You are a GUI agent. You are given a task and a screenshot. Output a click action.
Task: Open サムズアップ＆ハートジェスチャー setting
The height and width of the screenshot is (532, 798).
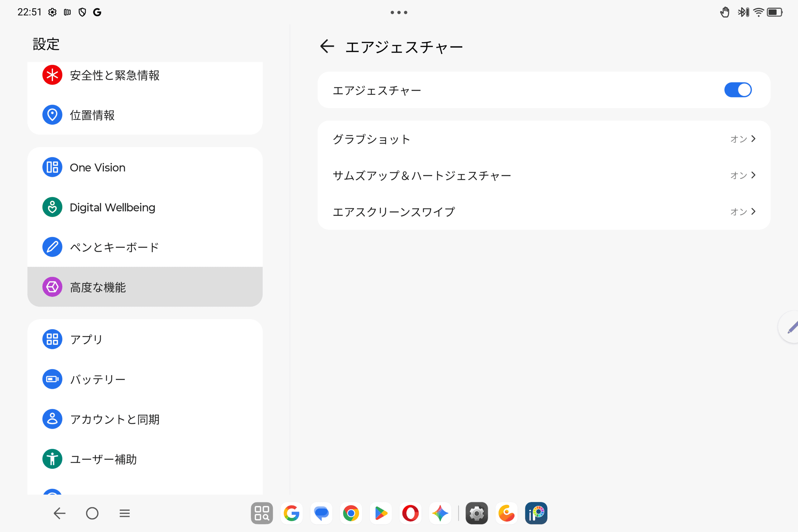(544, 175)
